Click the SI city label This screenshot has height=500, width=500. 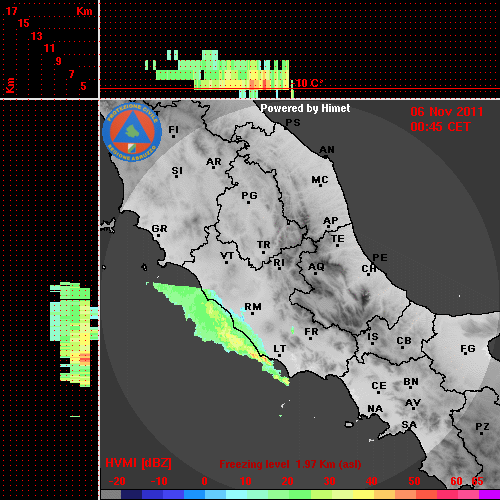coord(177,171)
